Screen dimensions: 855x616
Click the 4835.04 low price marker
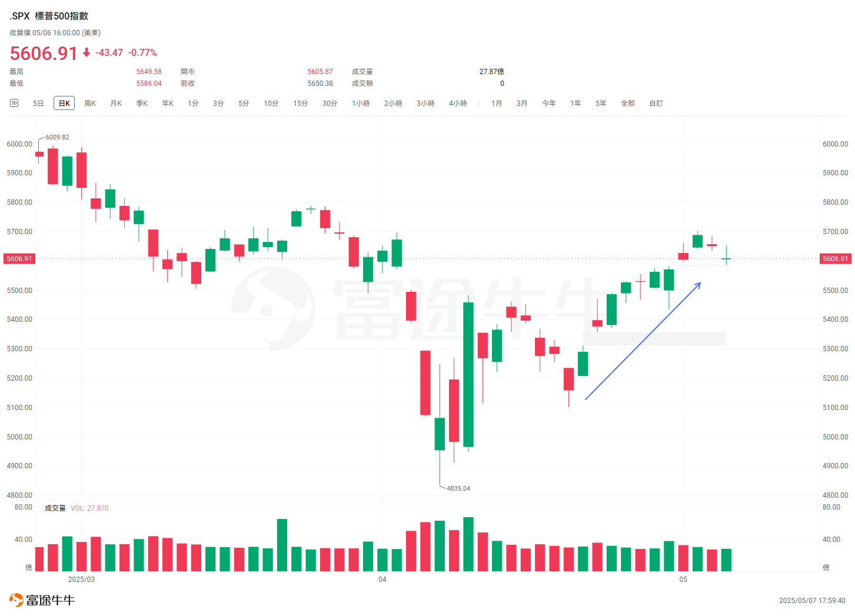458,488
